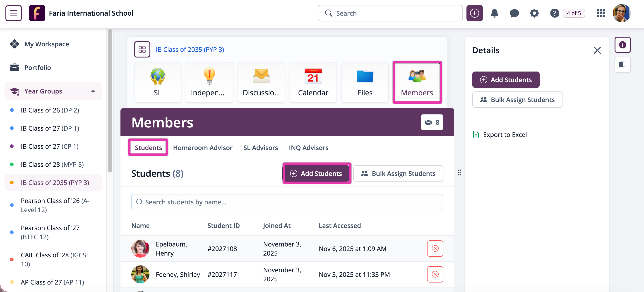Image resolution: width=644 pixels, height=292 pixels.
Task: Switch to the SL Advisors tab
Action: tap(260, 148)
